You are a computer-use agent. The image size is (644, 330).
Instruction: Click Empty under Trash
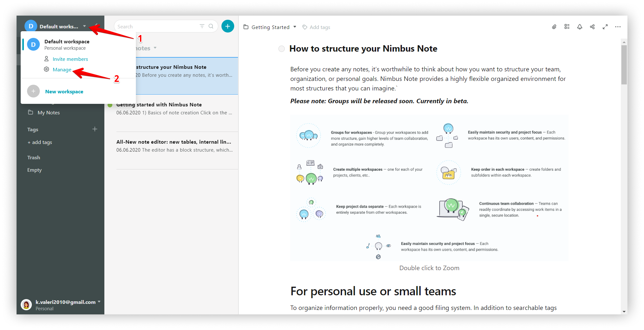tap(34, 170)
